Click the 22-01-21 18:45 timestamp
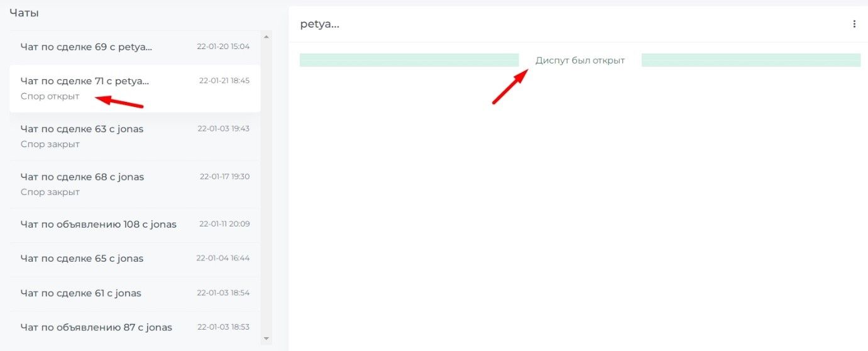The width and height of the screenshot is (868, 351). (224, 81)
